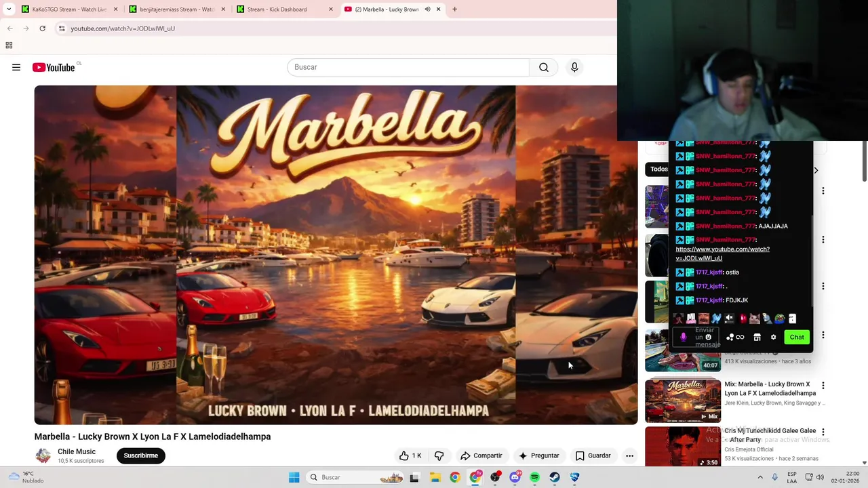Screen dimensions: 868x488
Task: Go forward in the browser
Action: pyautogui.click(x=26, y=28)
